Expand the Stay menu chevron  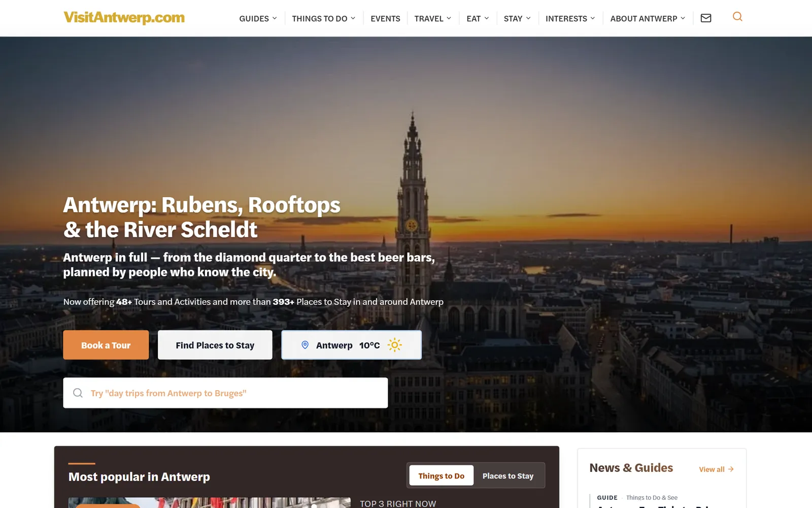point(528,18)
